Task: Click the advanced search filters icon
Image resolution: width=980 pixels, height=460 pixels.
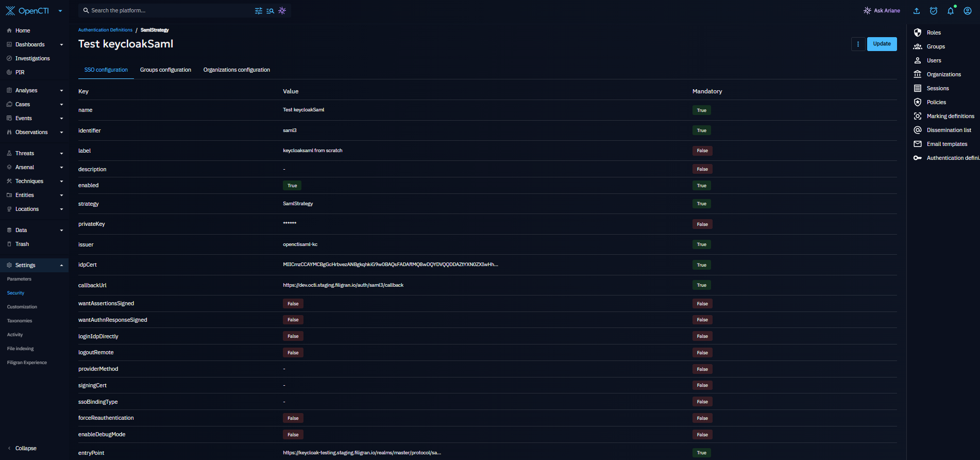Action: tap(259, 11)
